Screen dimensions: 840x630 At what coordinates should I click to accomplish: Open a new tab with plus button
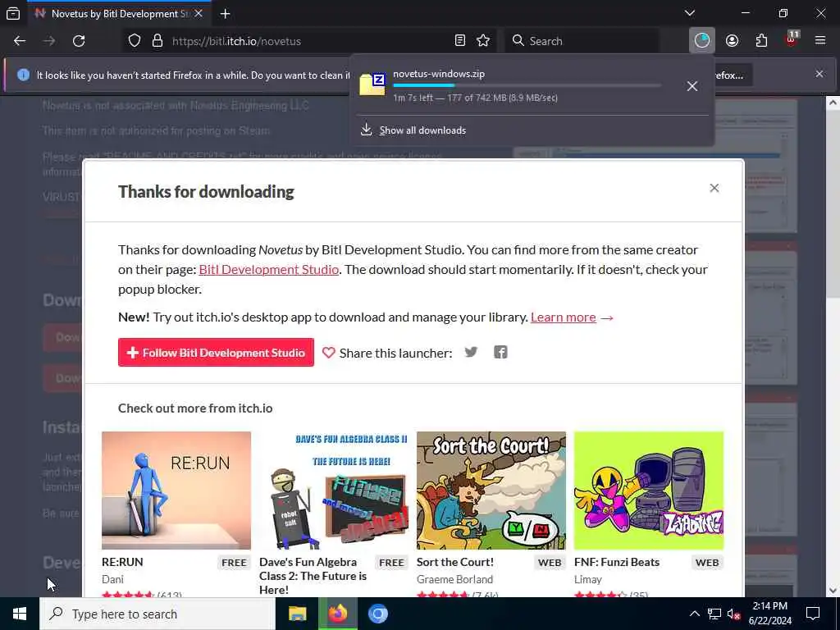[x=225, y=14]
